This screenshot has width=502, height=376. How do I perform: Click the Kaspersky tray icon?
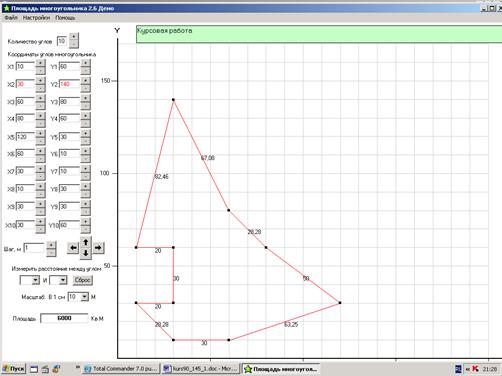[x=475, y=369]
